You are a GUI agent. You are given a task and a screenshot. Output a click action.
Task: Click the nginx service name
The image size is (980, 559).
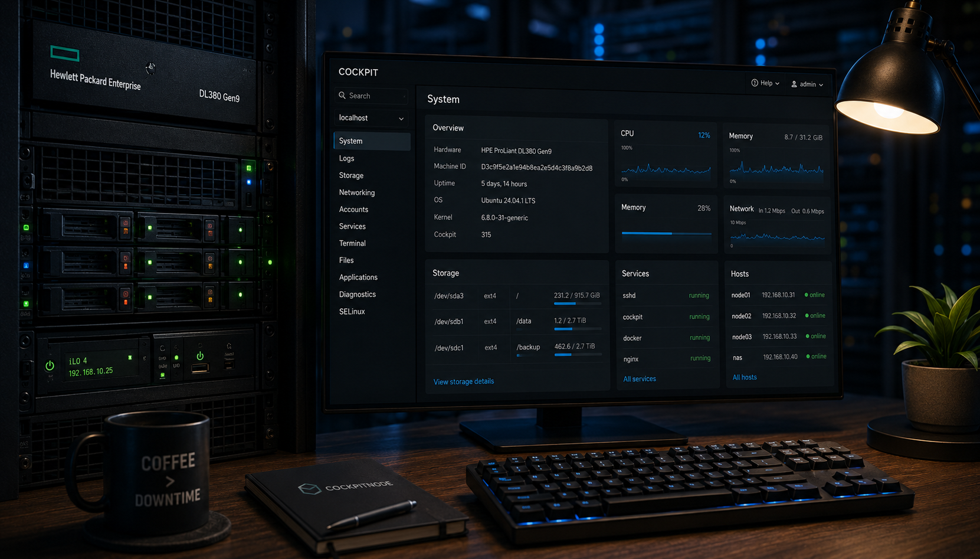[631, 359]
